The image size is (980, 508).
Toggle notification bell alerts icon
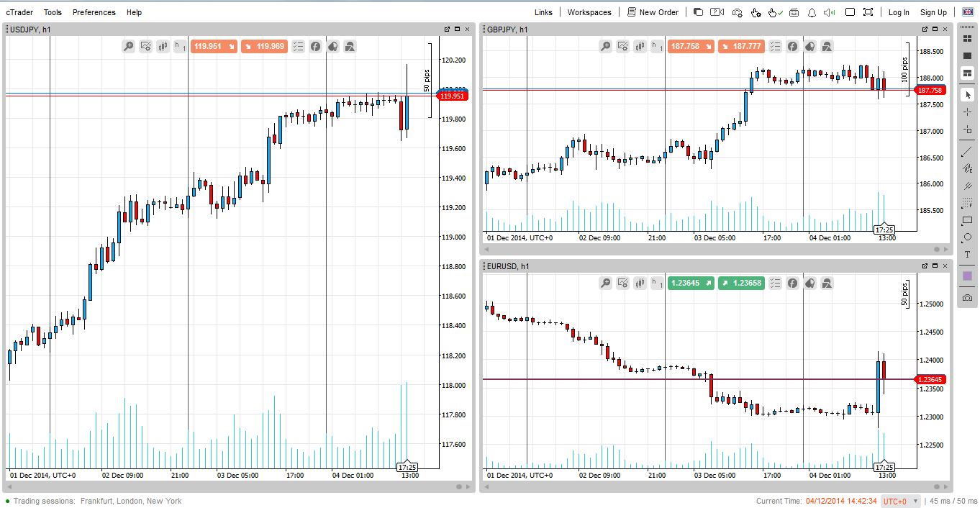coord(812,12)
